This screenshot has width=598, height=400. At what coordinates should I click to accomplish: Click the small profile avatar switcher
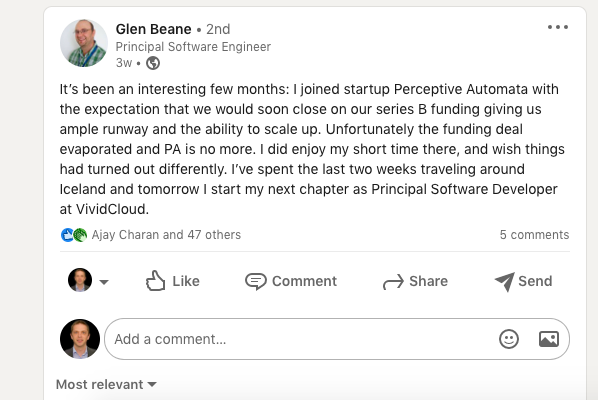[80, 280]
